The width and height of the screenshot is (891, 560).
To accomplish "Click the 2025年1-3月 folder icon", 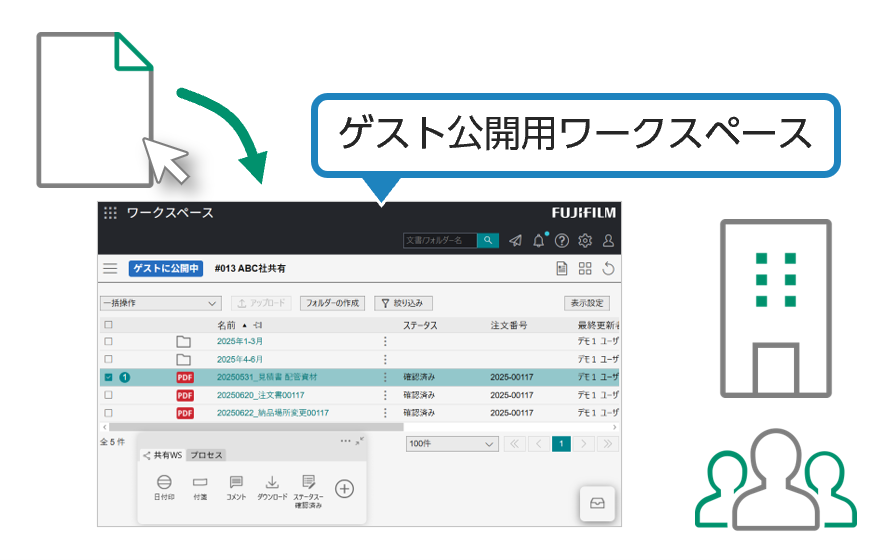I will pyautogui.click(x=183, y=342).
